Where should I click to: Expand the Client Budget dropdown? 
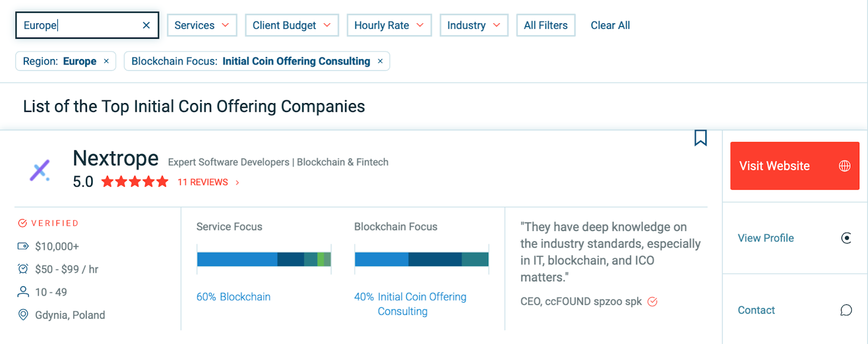pos(292,26)
